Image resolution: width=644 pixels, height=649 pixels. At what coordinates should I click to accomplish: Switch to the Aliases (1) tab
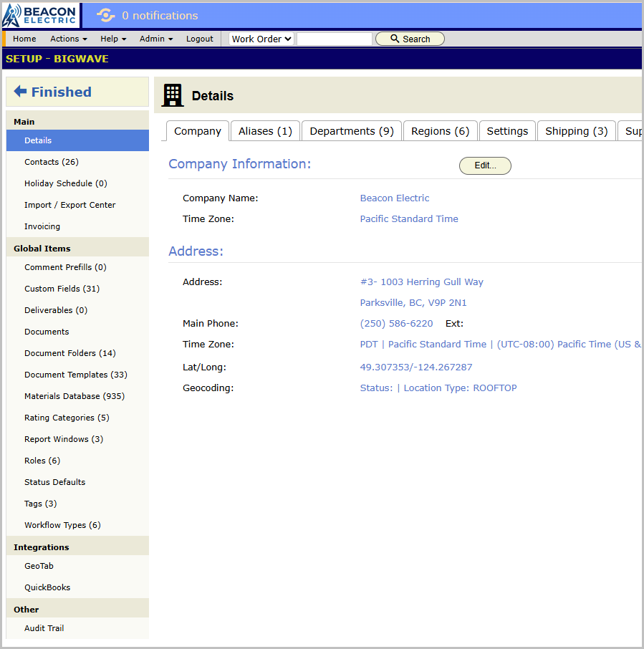265,131
